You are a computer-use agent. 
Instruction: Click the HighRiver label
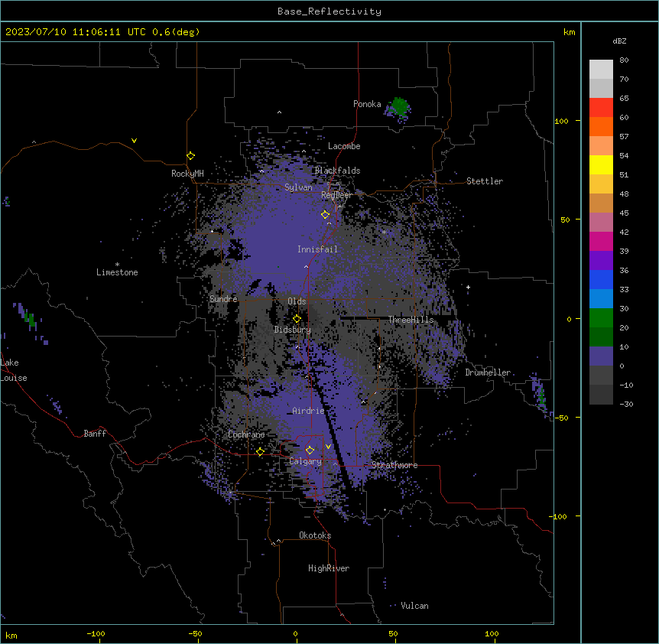[x=329, y=568]
